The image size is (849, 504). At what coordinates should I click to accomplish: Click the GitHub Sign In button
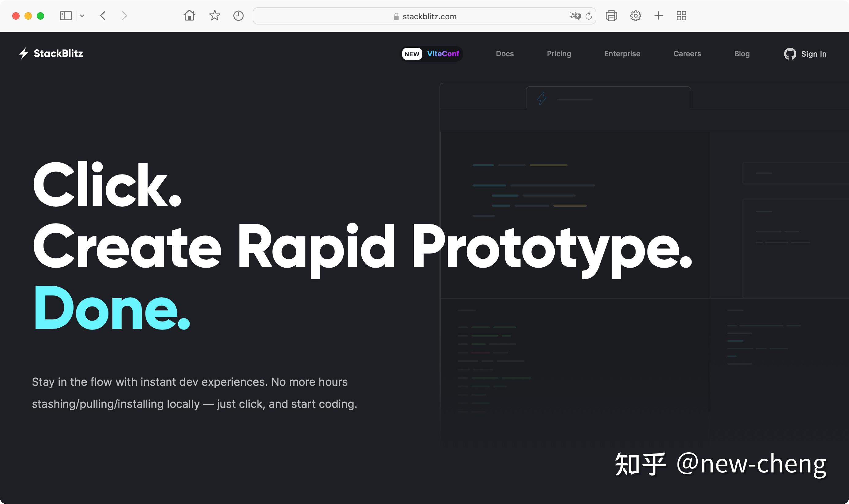[805, 54]
